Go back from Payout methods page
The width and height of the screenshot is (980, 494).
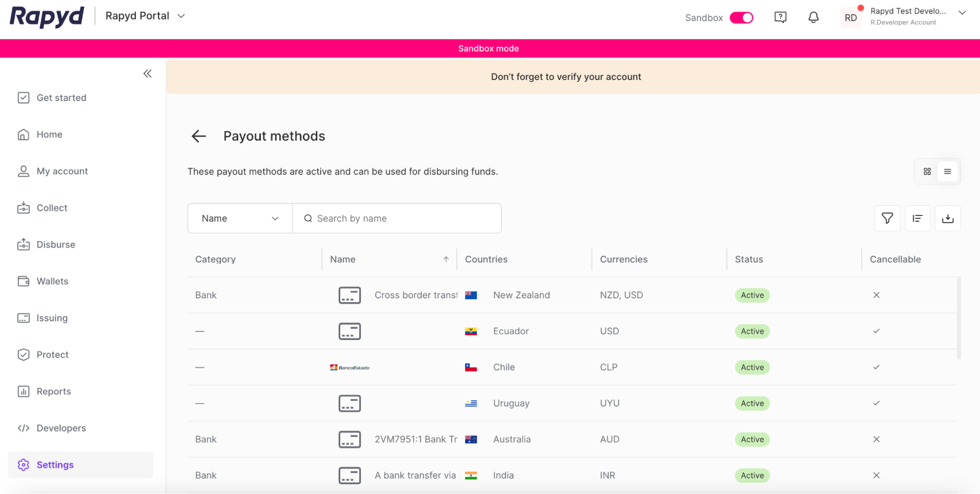(x=198, y=136)
